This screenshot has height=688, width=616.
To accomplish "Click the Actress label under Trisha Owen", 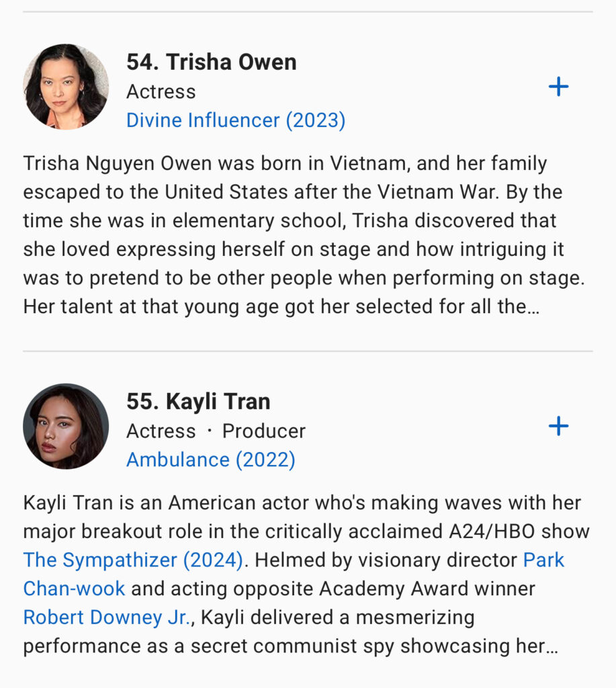I will [161, 91].
